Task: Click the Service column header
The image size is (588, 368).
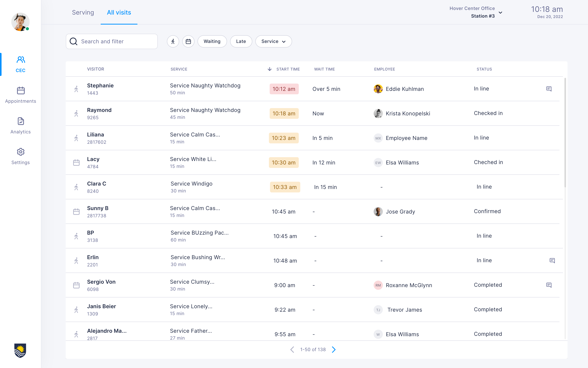Action: coord(179,69)
